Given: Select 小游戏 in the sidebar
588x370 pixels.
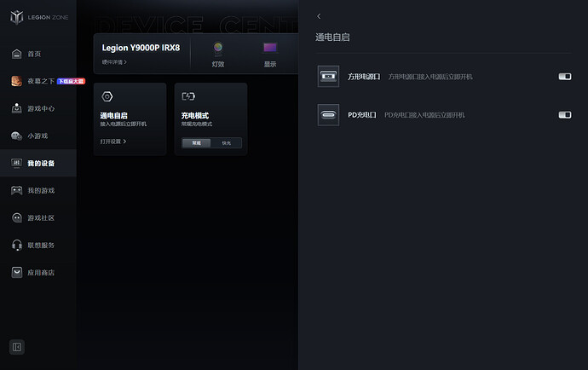Looking at the screenshot, I should (37, 136).
